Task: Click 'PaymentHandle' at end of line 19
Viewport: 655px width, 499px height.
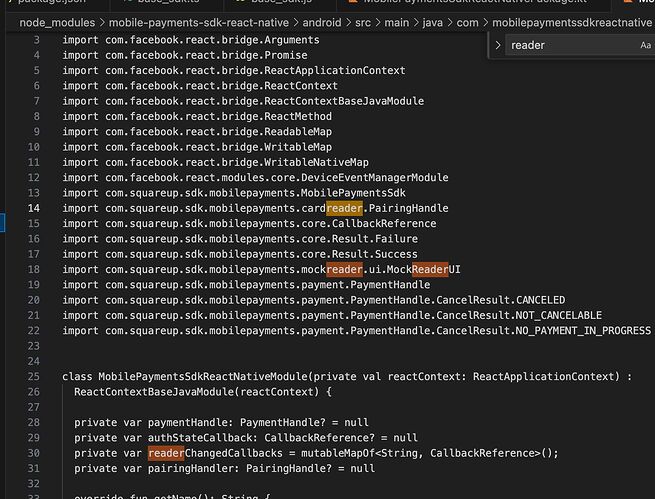Action: (390, 285)
